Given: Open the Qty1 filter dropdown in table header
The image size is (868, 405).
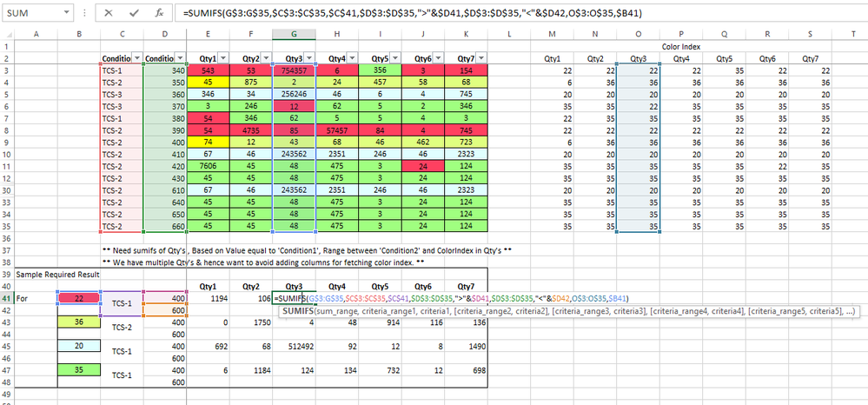Looking at the screenshot, I should point(222,58).
